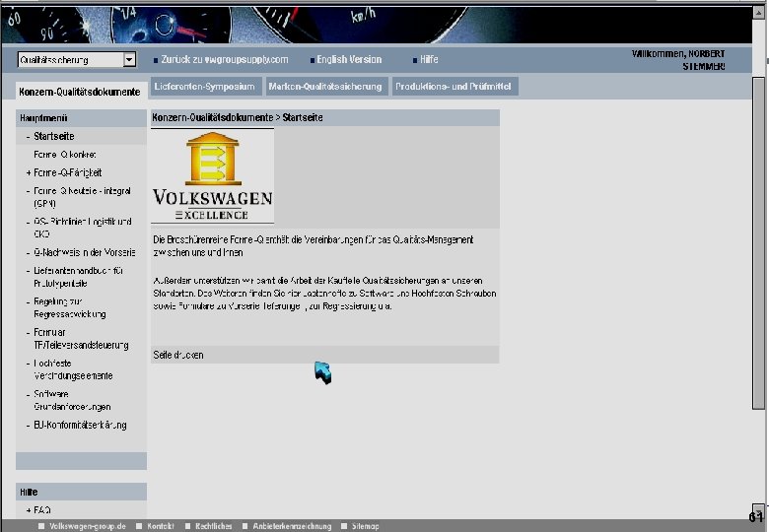Click the Hilfe section header in sidebar

82,492
